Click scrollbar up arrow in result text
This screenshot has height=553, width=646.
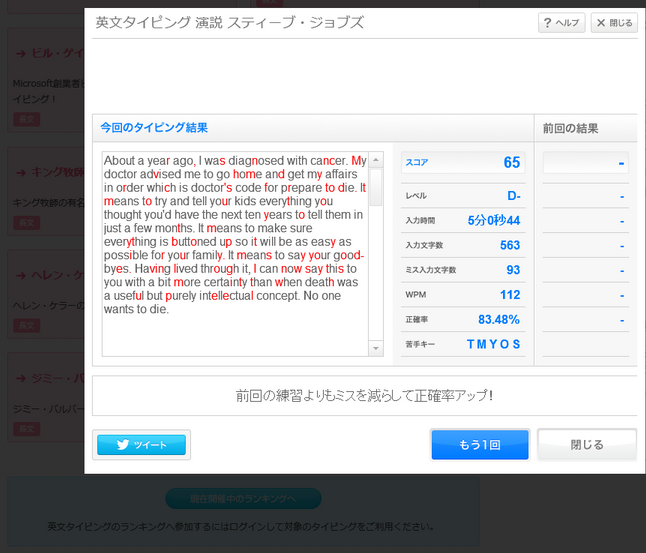376,160
